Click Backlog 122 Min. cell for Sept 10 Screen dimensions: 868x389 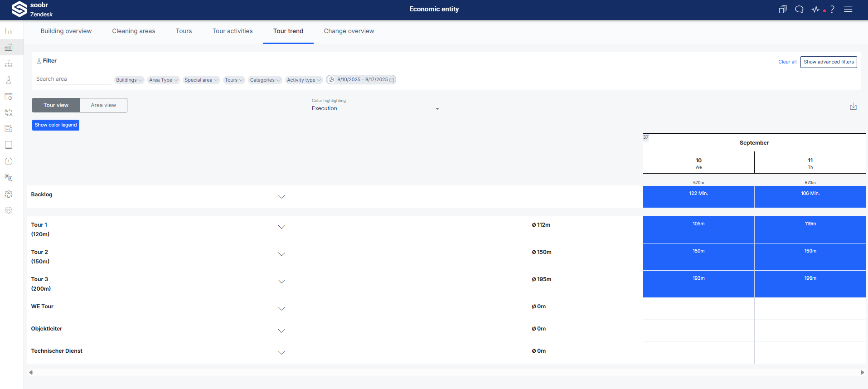(698, 197)
